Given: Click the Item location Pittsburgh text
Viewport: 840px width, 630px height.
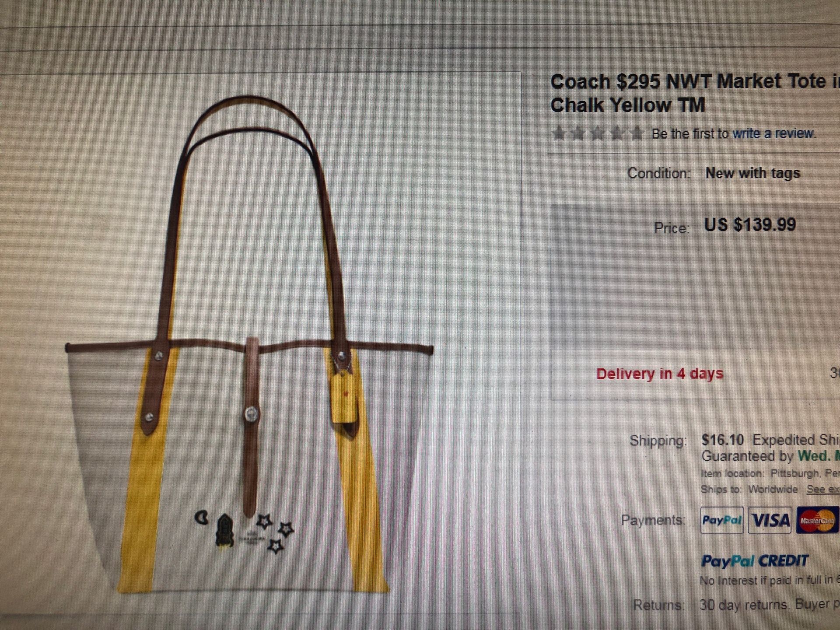Looking at the screenshot, I should (770, 473).
